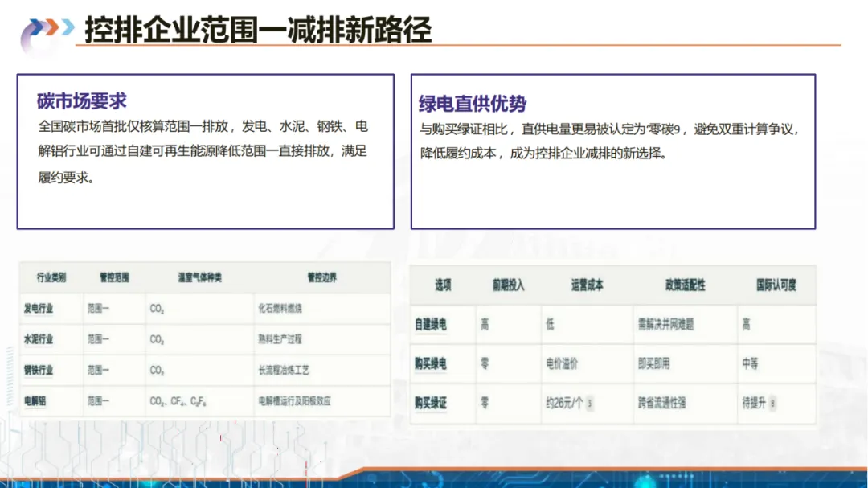
Task: Click 范围一 in the 发电行业 row
Action: coord(98,309)
